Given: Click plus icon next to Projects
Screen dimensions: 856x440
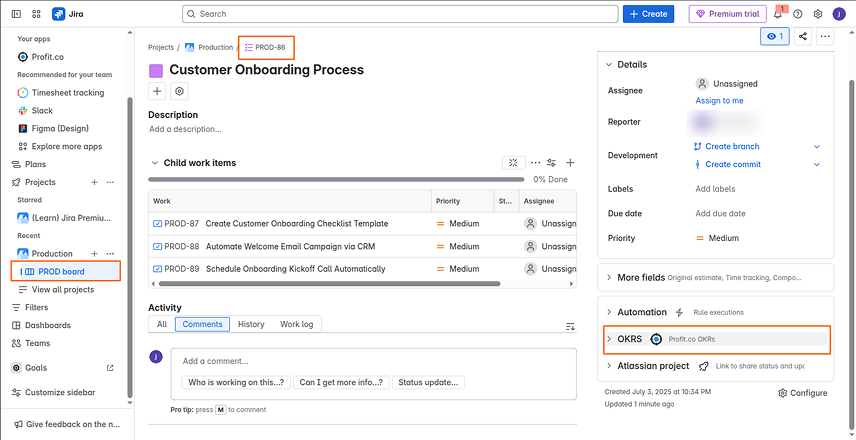Looking at the screenshot, I should point(94,182).
